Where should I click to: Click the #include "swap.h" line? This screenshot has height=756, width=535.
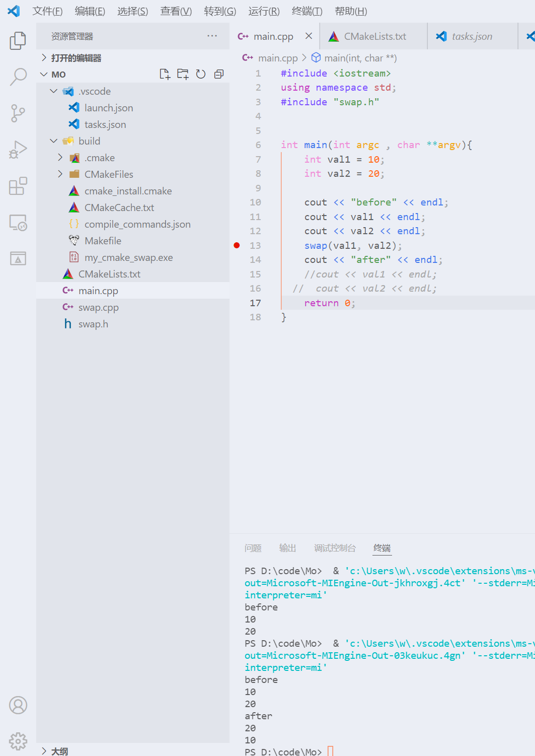(x=330, y=102)
